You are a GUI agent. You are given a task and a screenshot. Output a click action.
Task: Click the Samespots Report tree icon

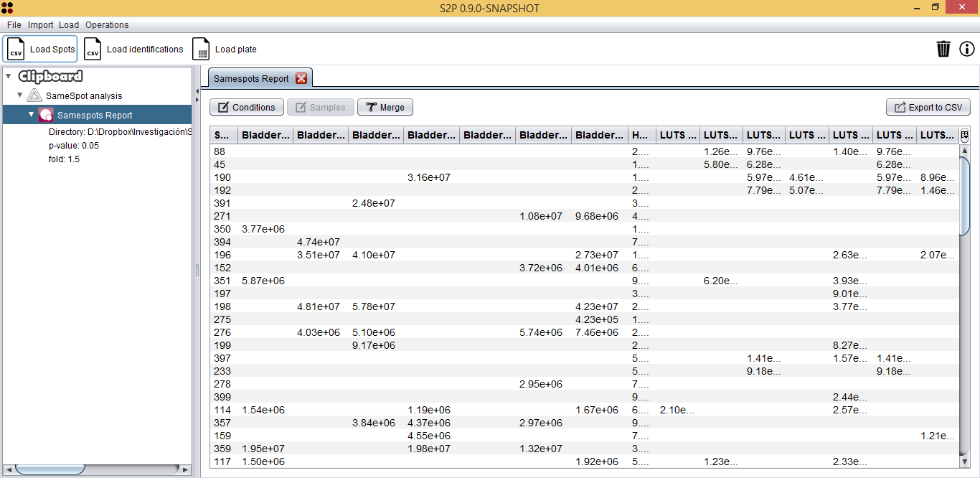[46, 115]
